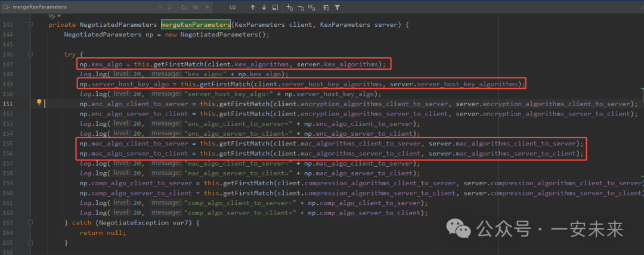Open search history via magnifier dropdown
The height and width of the screenshot is (255, 644).
tap(5, 8)
